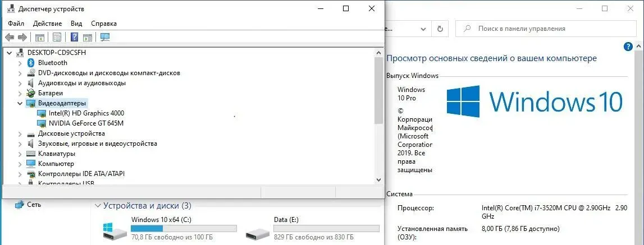Image resolution: width=644 pixels, height=245 pixels.
Task: Click the control panel search field
Action: click(x=547, y=29)
